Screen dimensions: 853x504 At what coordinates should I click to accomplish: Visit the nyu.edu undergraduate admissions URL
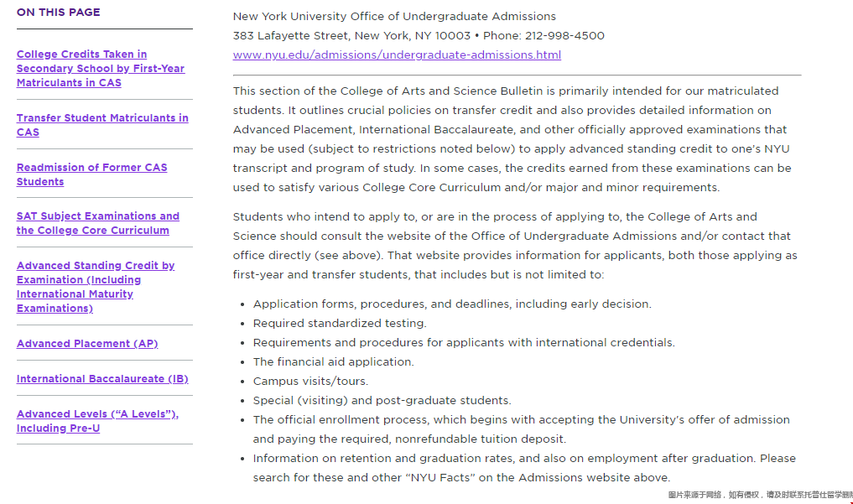click(x=397, y=55)
